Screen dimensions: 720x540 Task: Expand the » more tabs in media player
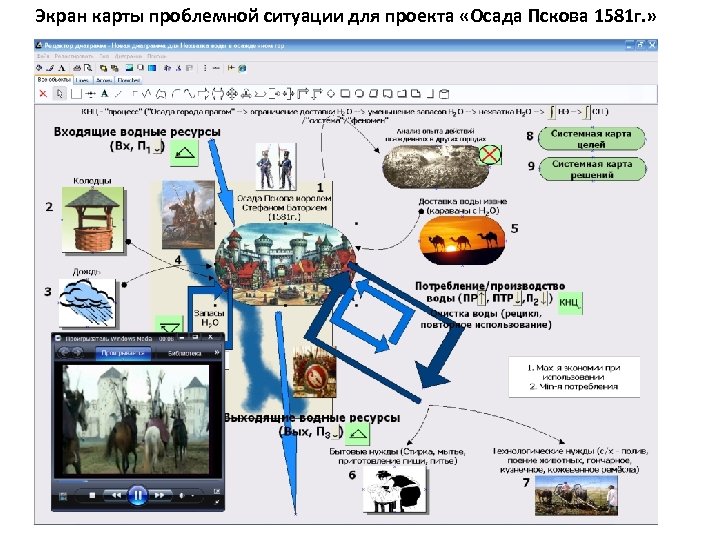coord(217,353)
